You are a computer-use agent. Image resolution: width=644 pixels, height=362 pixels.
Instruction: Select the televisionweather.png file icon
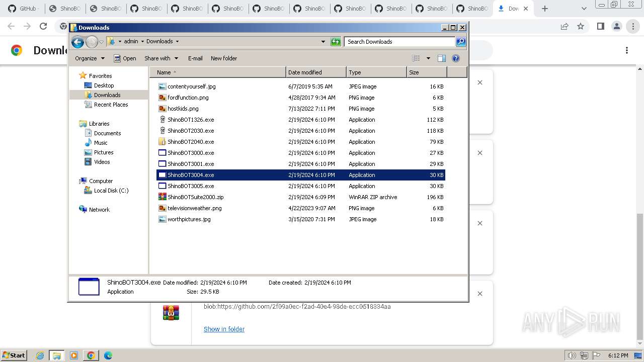pyautogui.click(x=162, y=208)
